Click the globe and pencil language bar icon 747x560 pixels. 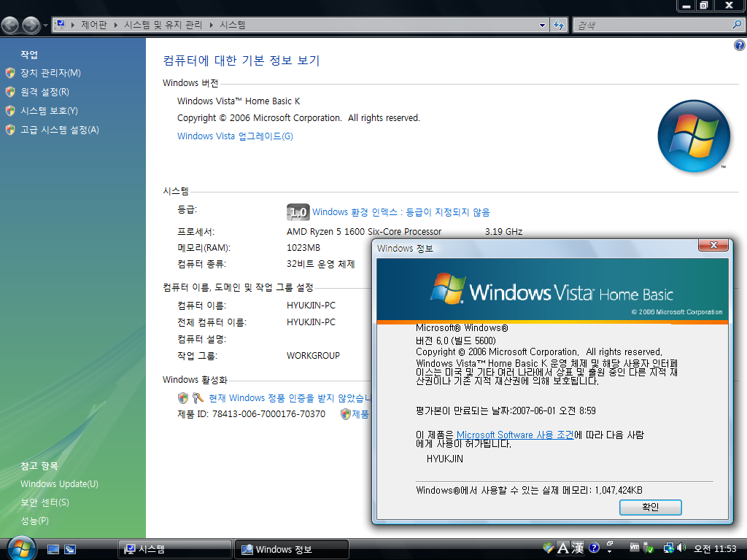pos(549,548)
